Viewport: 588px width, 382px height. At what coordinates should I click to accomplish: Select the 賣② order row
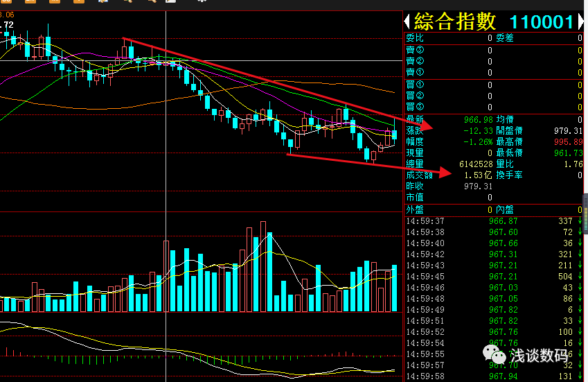point(494,61)
